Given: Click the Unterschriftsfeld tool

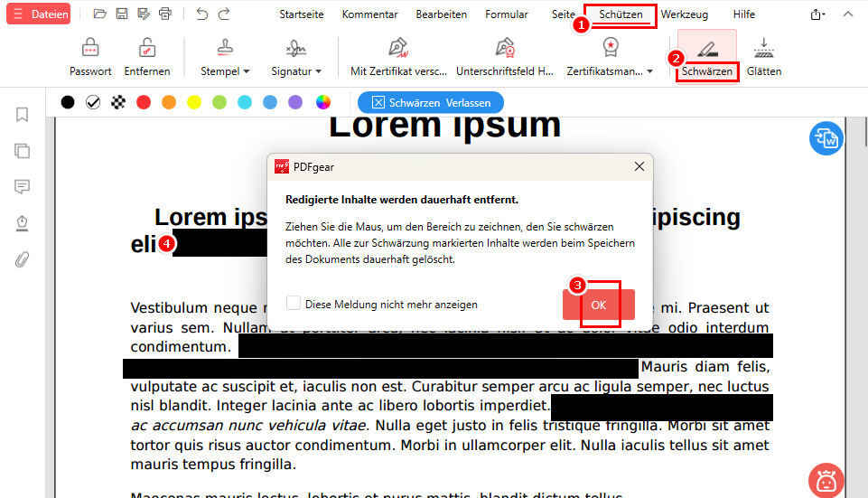Looking at the screenshot, I should (505, 57).
